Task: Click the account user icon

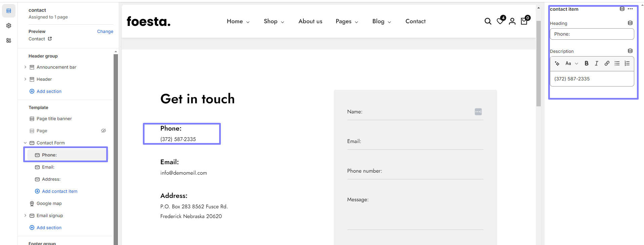Action: (512, 22)
